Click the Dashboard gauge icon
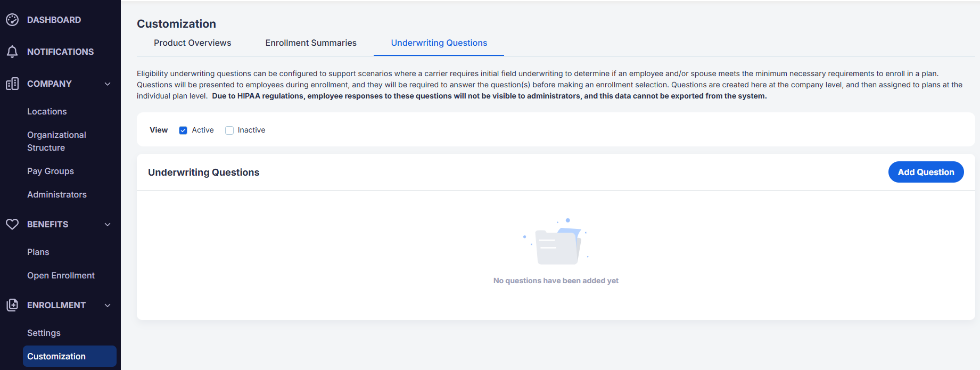The width and height of the screenshot is (980, 370). [x=12, y=20]
